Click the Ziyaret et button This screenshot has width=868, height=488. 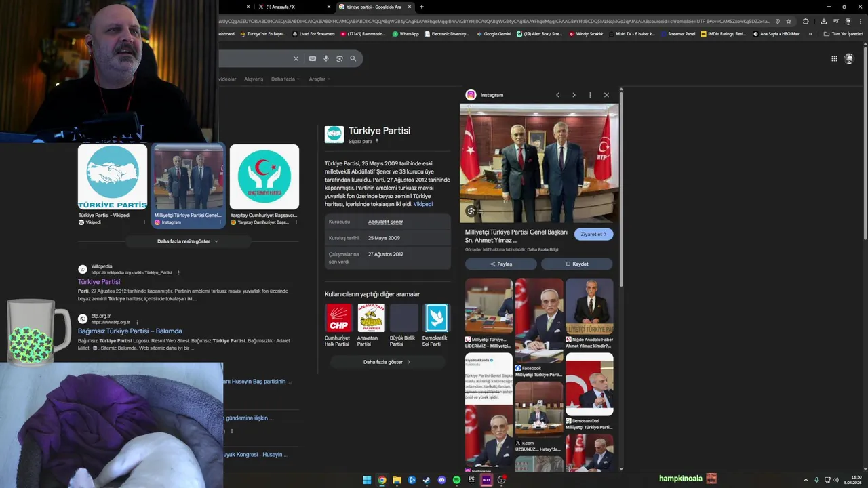pyautogui.click(x=593, y=235)
